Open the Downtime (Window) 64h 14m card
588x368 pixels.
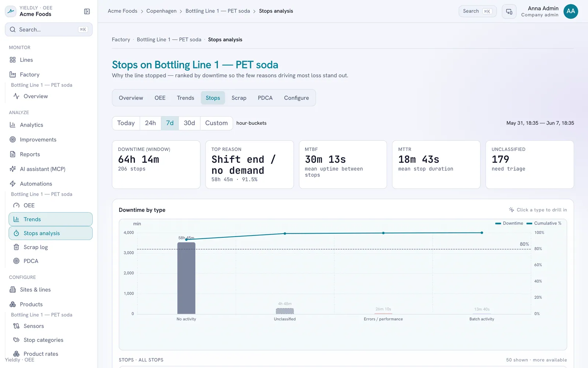coord(156,164)
